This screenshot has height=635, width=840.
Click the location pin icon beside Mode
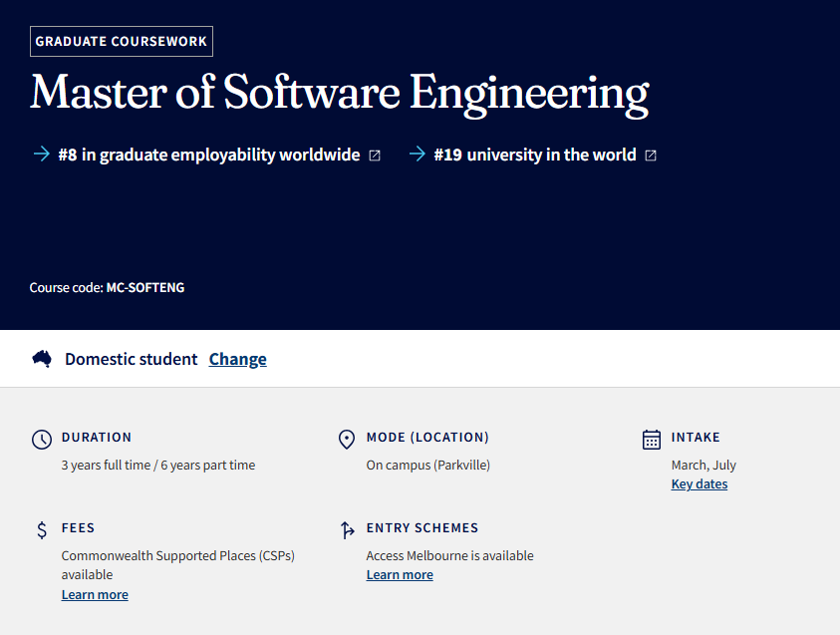(347, 440)
